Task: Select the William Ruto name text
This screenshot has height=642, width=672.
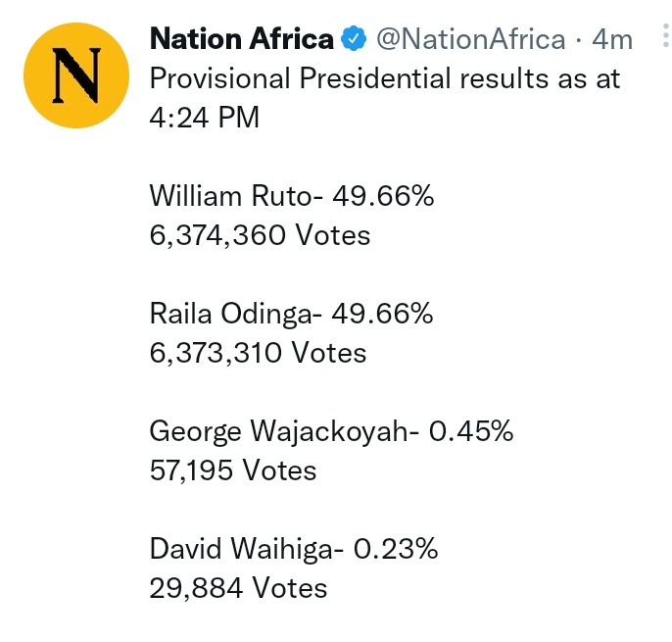Action: tap(232, 196)
